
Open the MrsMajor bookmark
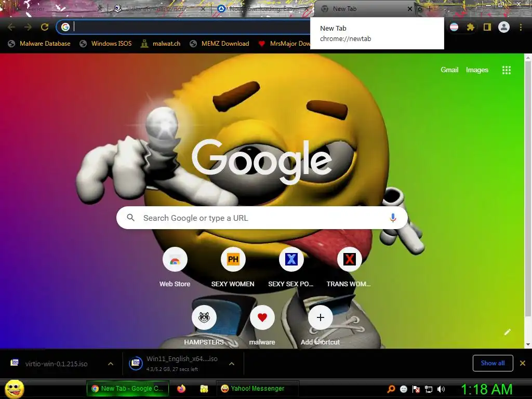284,44
